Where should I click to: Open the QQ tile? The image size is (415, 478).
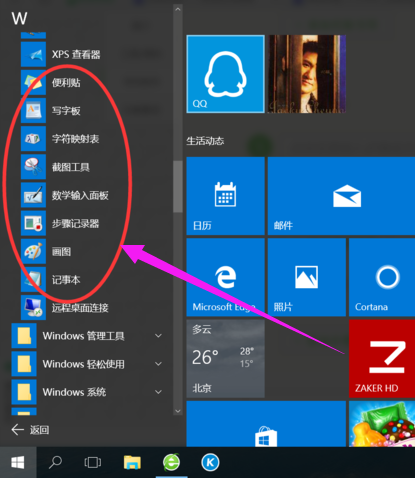[226, 74]
